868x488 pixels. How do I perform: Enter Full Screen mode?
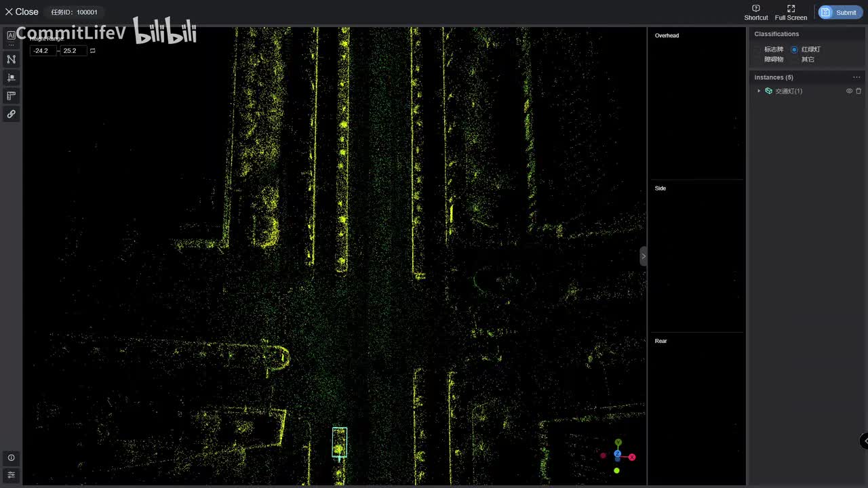coord(791,12)
